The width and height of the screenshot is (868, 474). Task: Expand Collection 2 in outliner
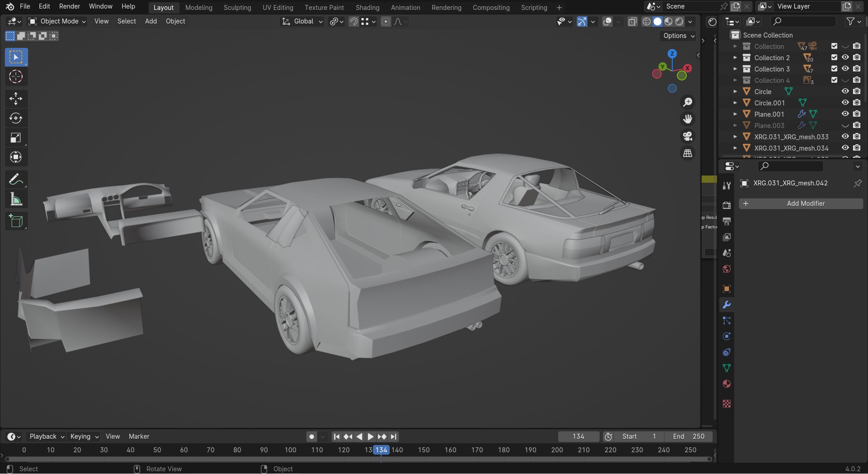(x=735, y=57)
